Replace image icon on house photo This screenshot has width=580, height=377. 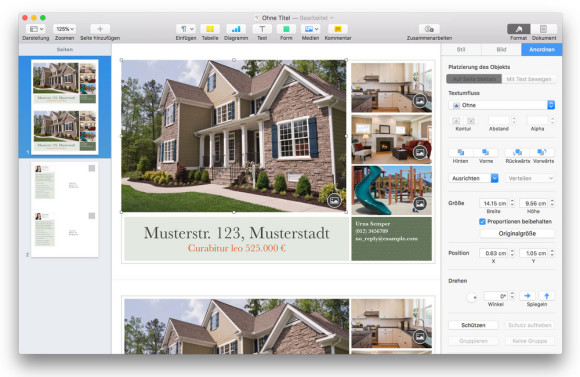point(334,200)
